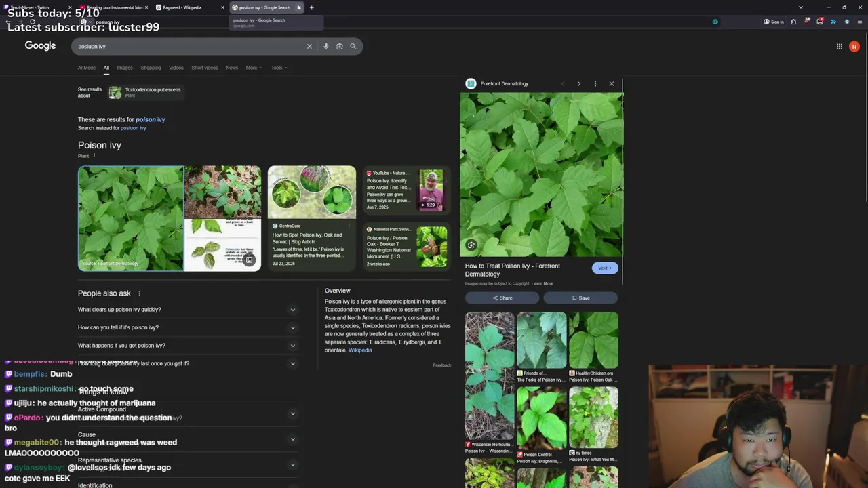Viewport: 868px width, 488px height.
Task: Switch to the Short videos search tab
Action: point(205,68)
